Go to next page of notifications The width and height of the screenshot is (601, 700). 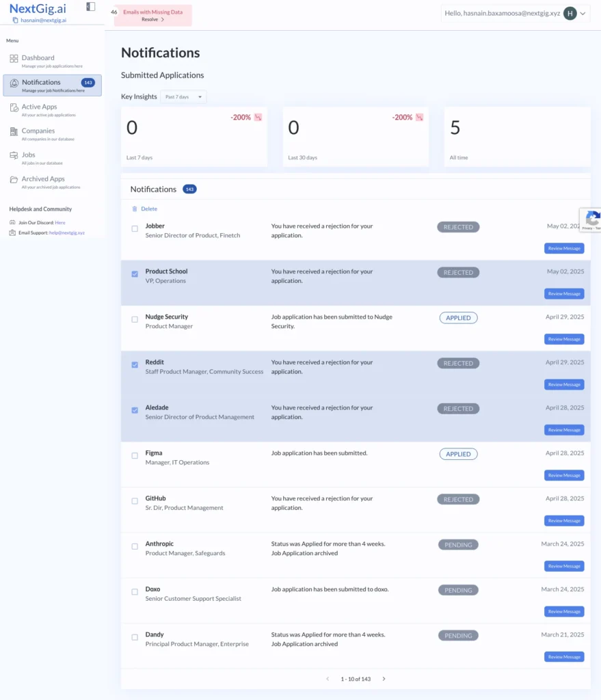tap(384, 679)
